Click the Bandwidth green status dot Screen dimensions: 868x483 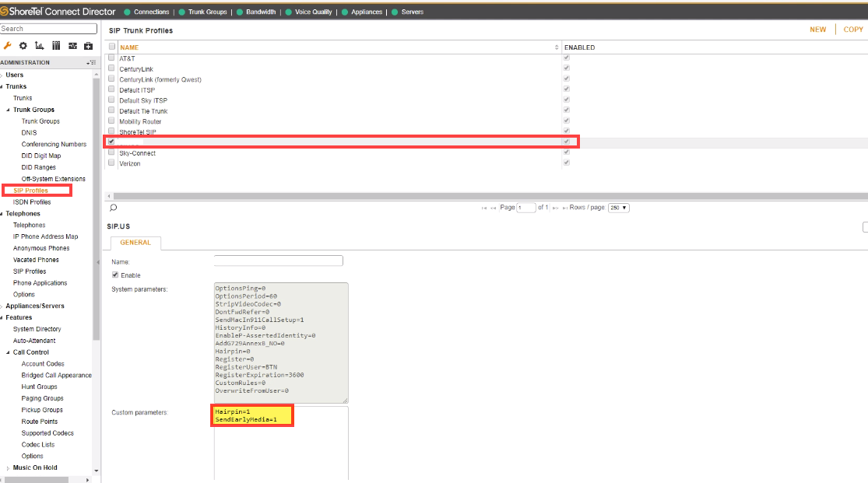tap(240, 12)
